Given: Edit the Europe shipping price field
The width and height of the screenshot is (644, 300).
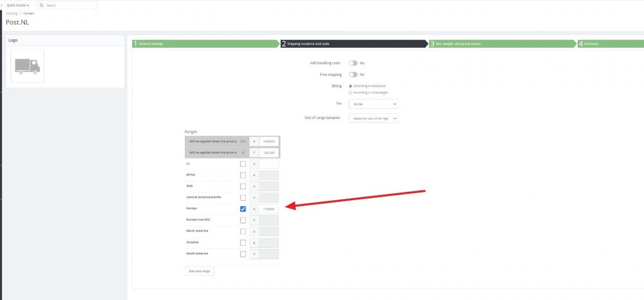Looking at the screenshot, I should 269,209.
